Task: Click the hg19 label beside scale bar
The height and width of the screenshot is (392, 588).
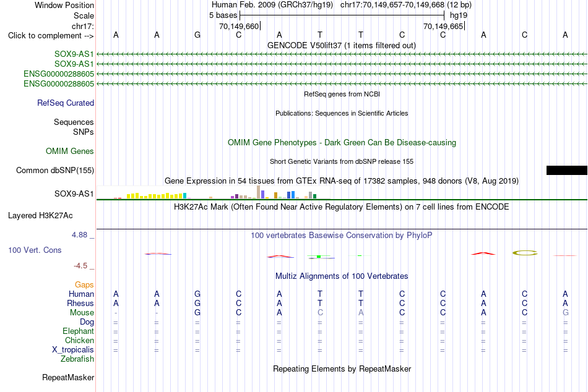Action: point(458,15)
